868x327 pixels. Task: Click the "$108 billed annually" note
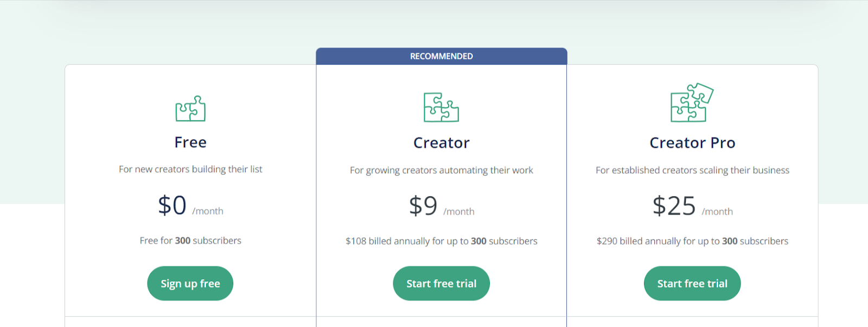(x=441, y=241)
